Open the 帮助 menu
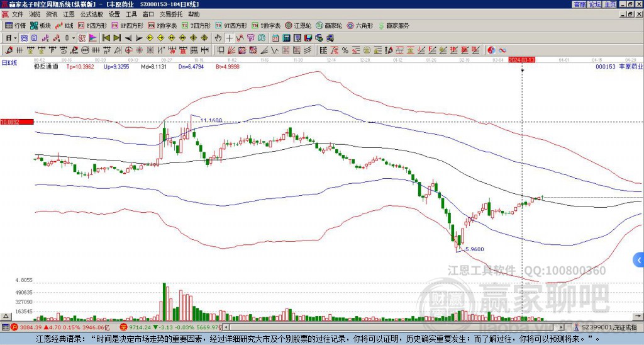The width and height of the screenshot is (644, 345). click(194, 14)
